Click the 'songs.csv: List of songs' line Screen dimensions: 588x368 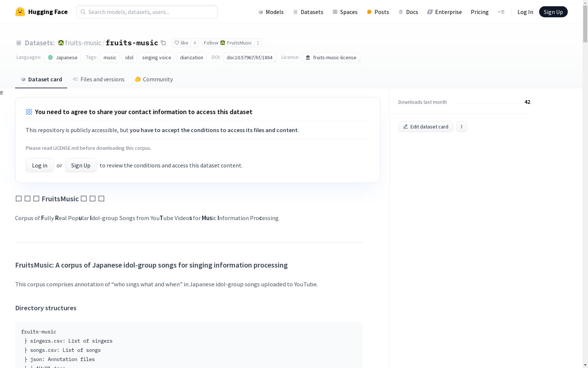[65, 350]
